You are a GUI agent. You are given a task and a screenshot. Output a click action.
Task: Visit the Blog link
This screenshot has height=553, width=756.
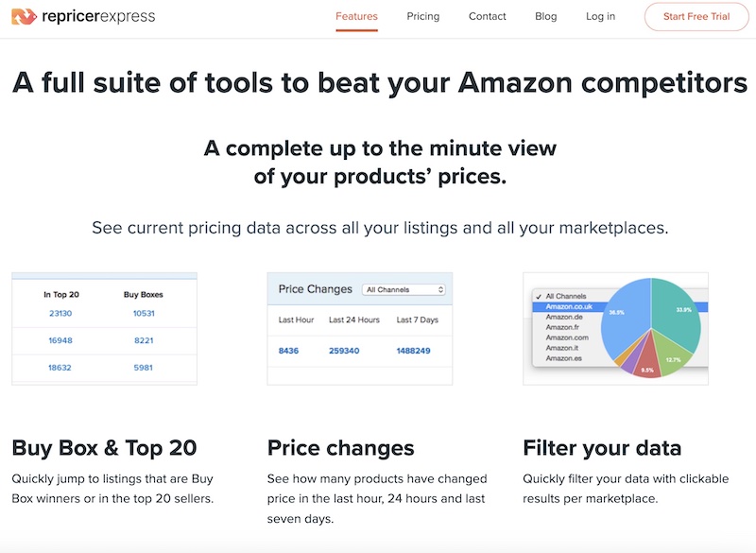click(x=546, y=16)
